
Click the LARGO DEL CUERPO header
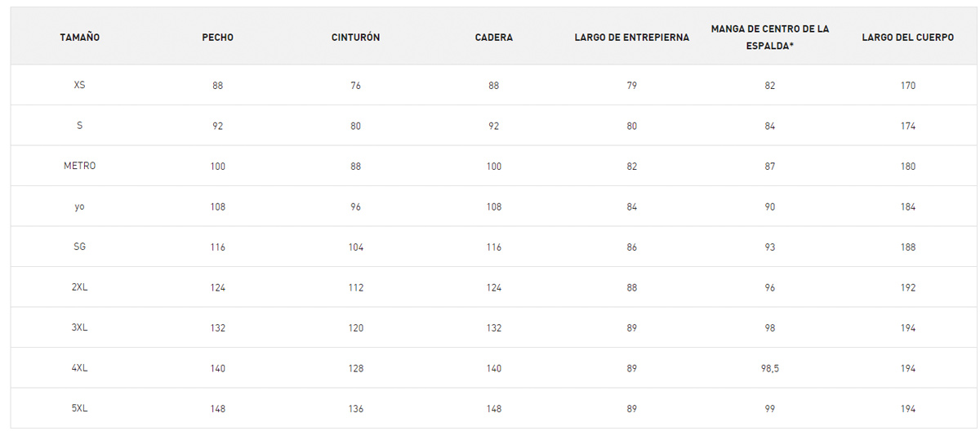click(x=908, y=38)
